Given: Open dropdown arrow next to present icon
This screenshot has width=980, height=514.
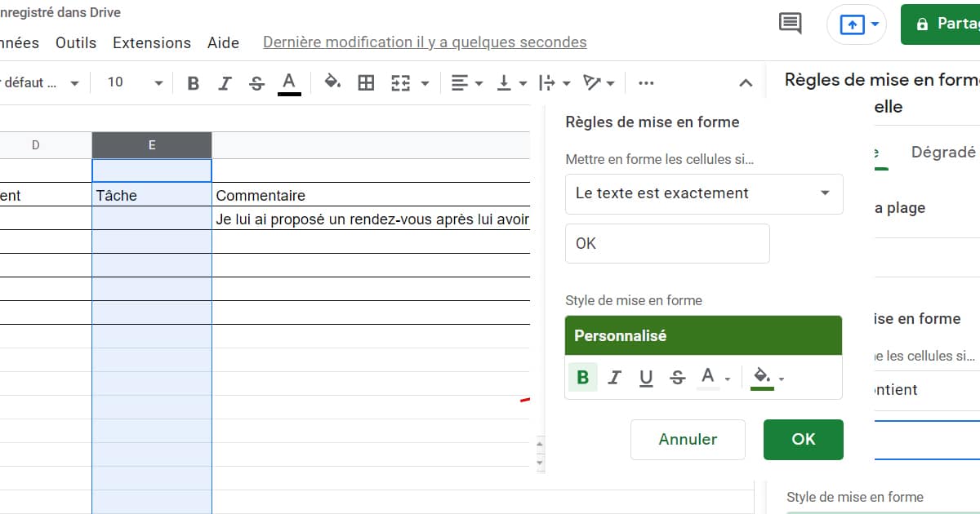Looking at the screenshot, I should [875, 24].
